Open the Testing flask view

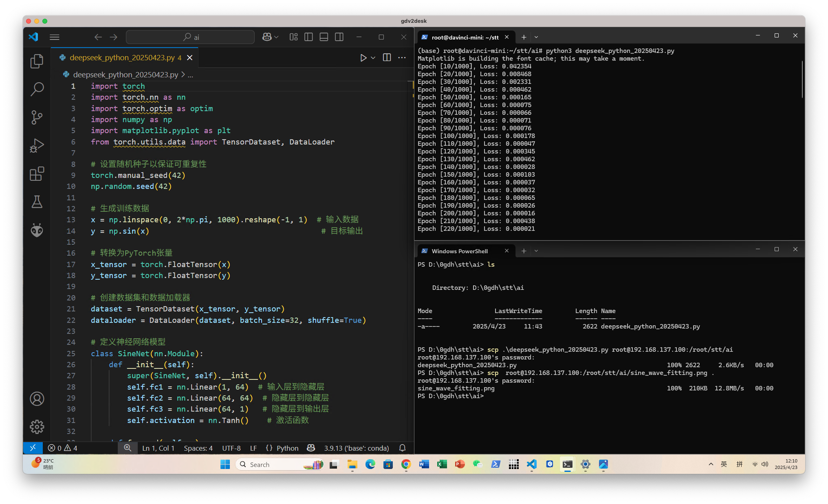point(37,202)
